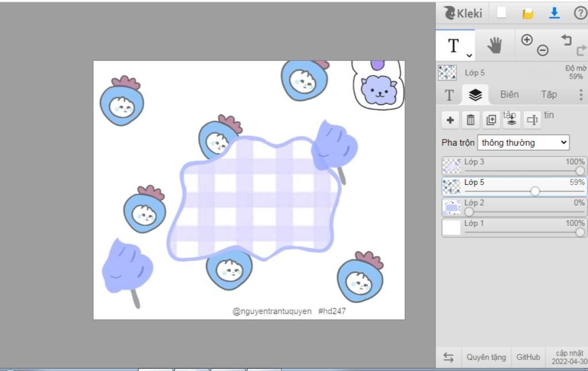Open image file with folder icon
Viewport: 588px width, 371px height.
pos(528,13)
